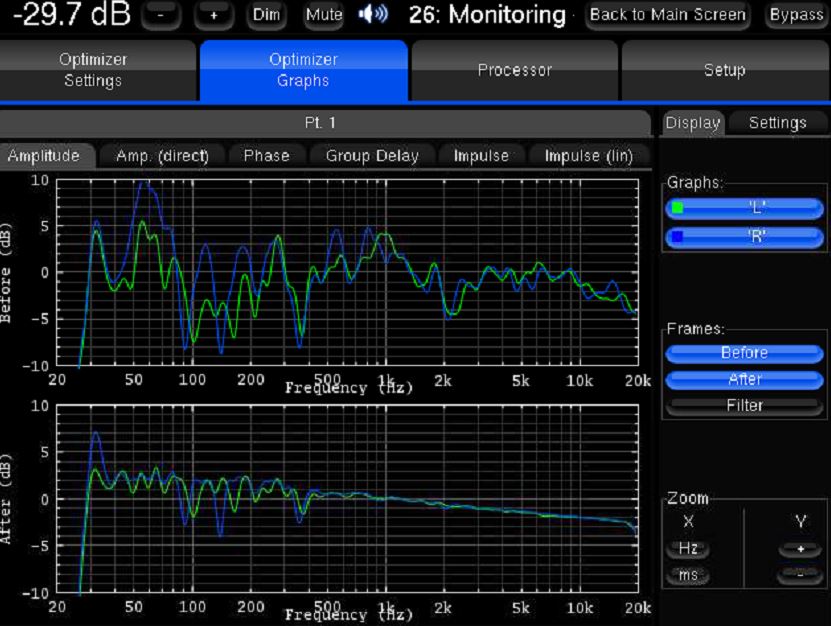
Task: Switch to the Processor tab
Action: 514,70
